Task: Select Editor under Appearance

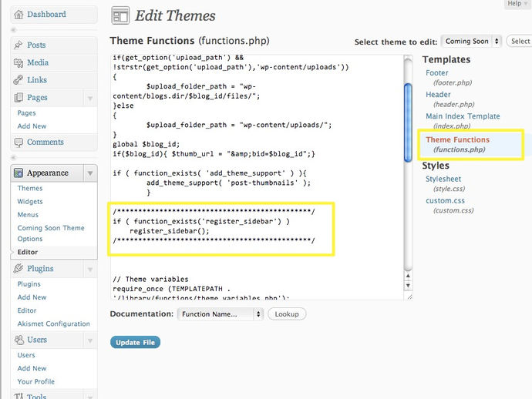Action: (28, 252)
